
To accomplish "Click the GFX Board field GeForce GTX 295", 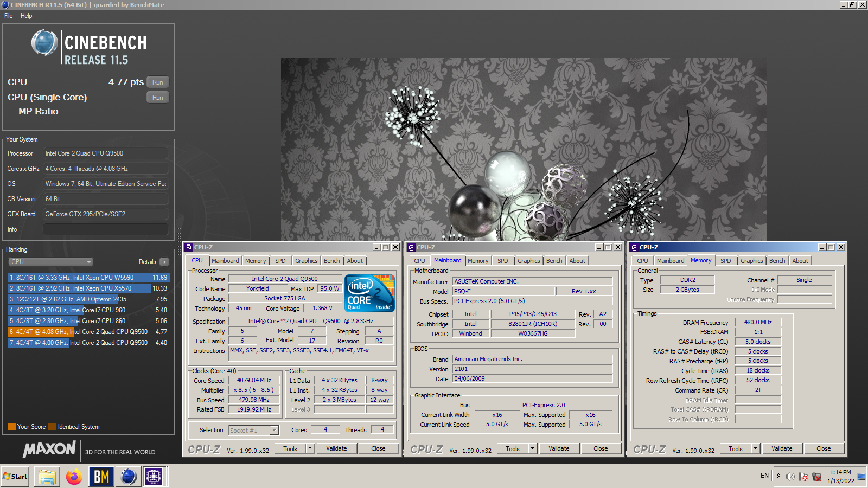I will tap(106, 214).
